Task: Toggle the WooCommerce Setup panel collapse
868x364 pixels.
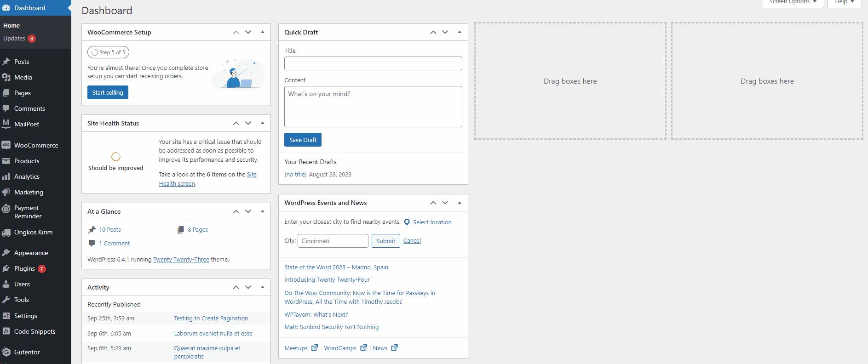Action: (x=263, y=32)
